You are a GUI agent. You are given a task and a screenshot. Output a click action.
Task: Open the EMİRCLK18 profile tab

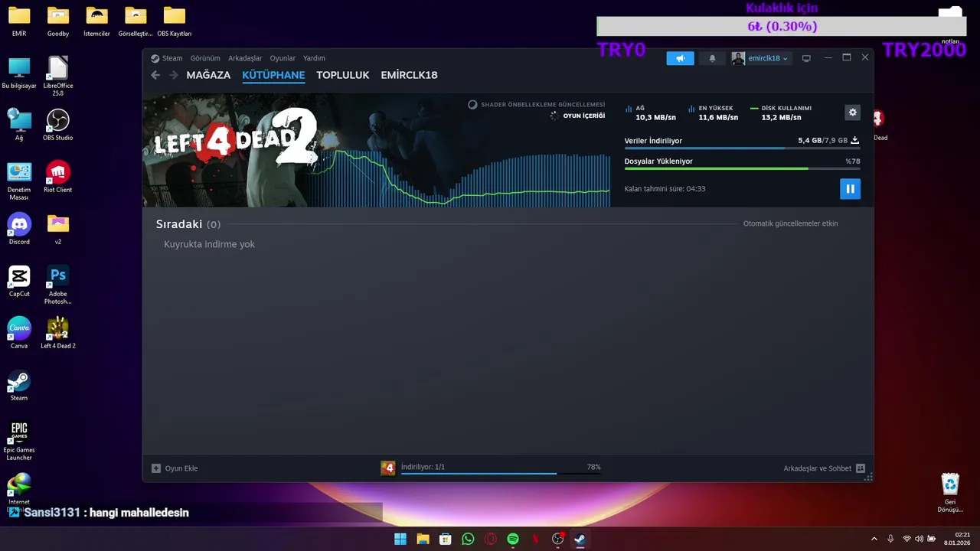pyautogui.click(x=409, y=75)
